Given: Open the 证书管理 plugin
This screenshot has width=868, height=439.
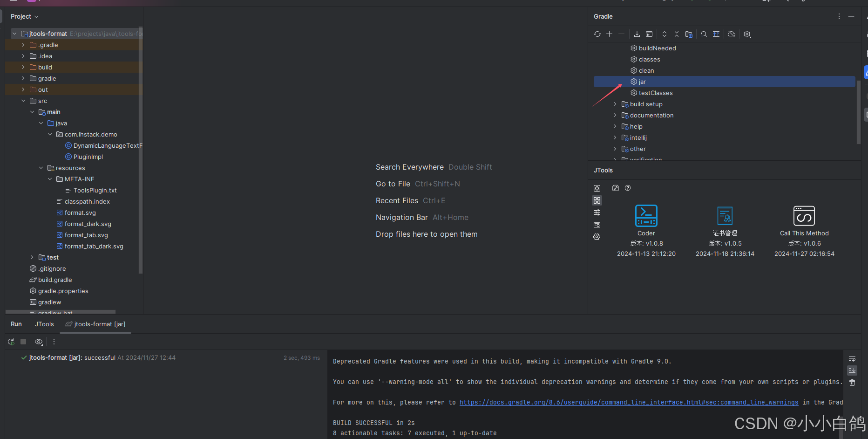Looking at the screenshot, I should pyautogui.click(x=725, y=231).
